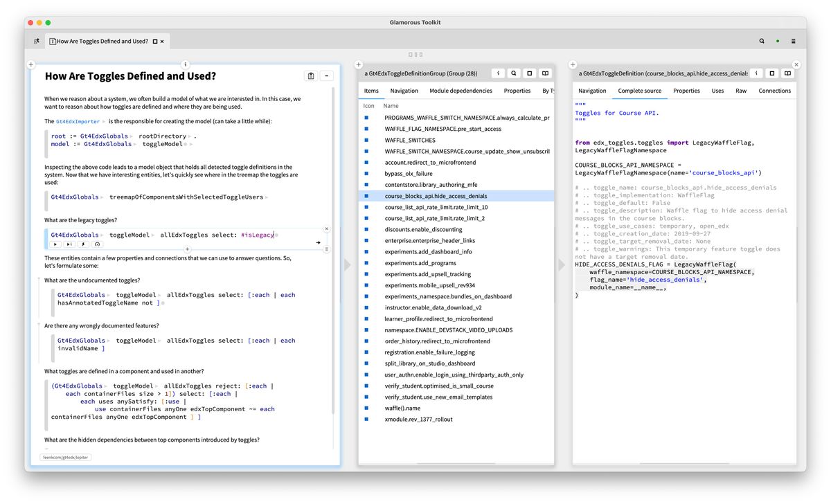Maximize the Gt4EdxToggleDefinitionGroup panel
The height and width of the screenshot is (504, 831).
click(x=530, y=73)
